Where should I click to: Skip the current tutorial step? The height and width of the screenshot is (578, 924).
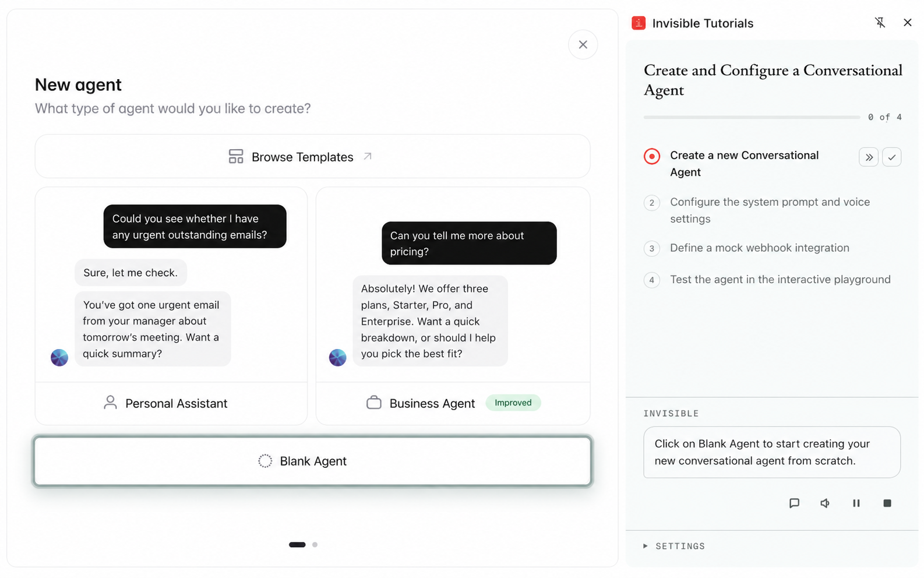[x=869, y=157]
